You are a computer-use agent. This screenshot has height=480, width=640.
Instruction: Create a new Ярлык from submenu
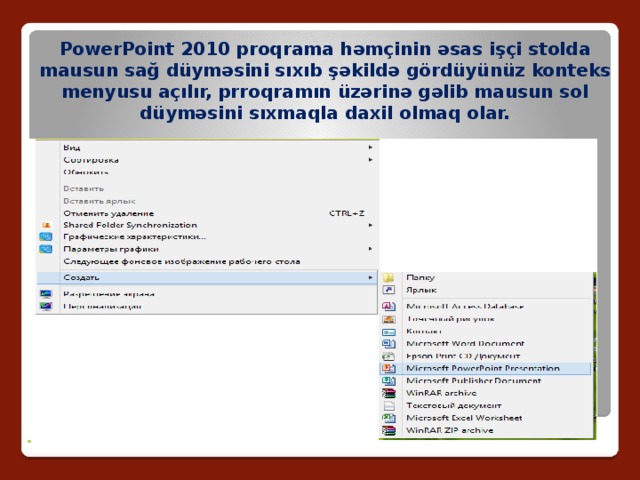click(486, 290)
